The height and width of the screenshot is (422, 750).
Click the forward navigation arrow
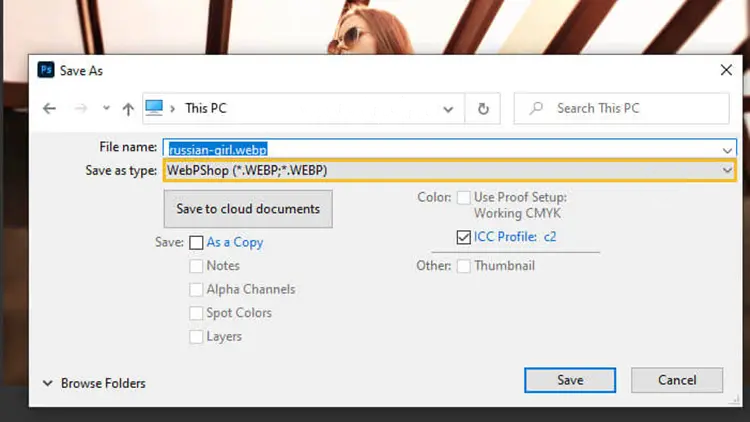[x=81, y=109]
